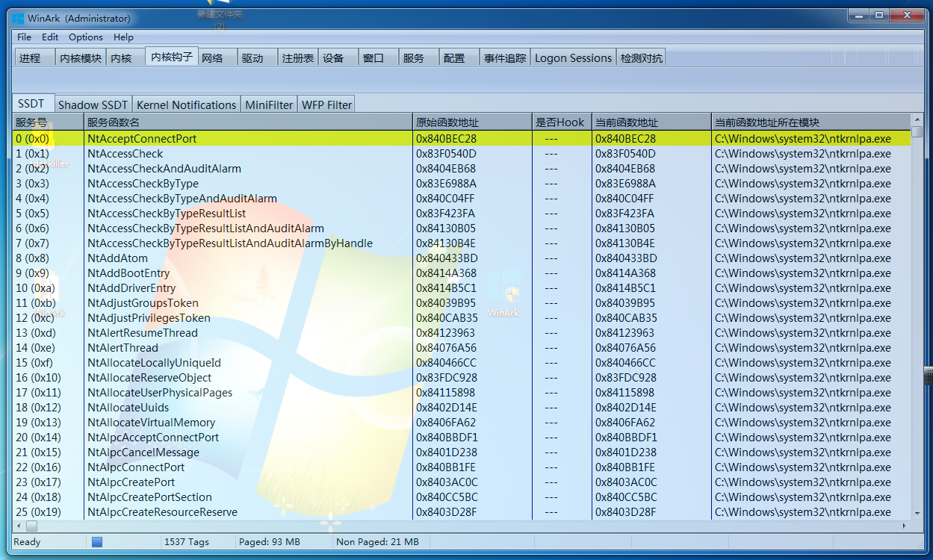Select the NtAlpcAcceptConnectPort row

[462, 437]
